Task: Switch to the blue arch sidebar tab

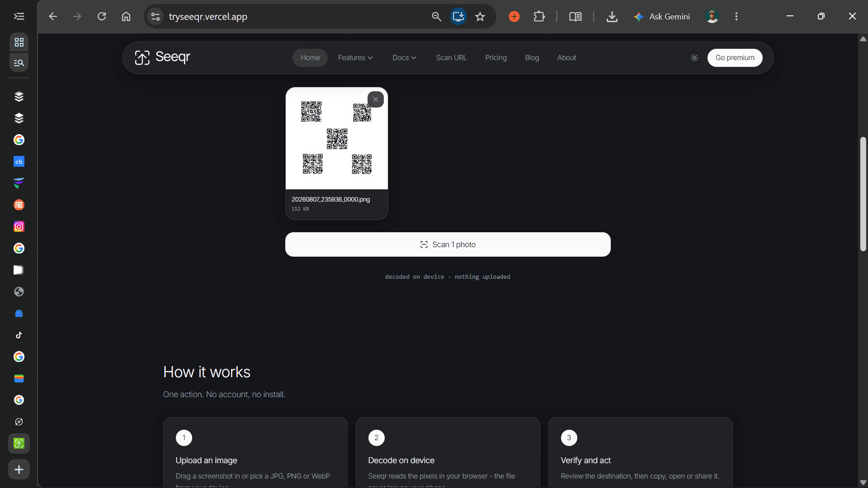Action: coord(19,314)
